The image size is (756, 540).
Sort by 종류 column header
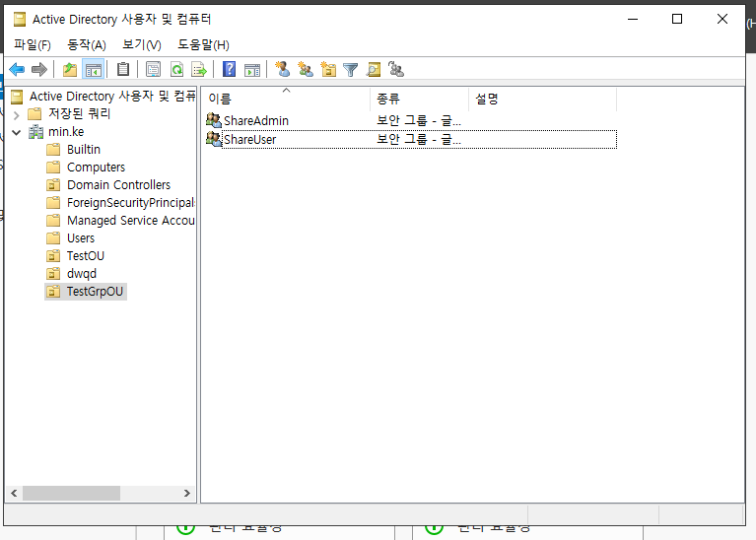point(420,99)
